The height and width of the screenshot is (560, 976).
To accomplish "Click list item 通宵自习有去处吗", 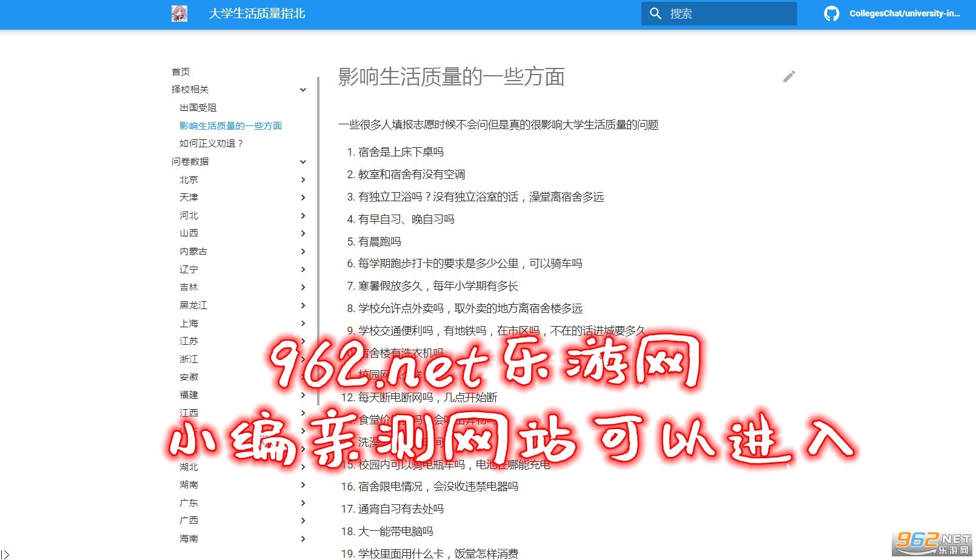I will 401,509.
